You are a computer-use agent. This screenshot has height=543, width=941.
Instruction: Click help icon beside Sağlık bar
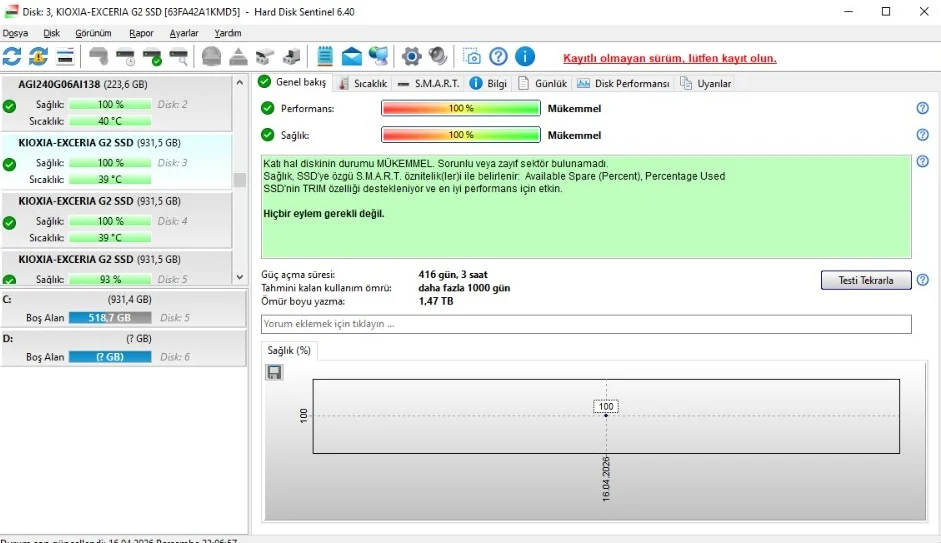coord(922,134)
